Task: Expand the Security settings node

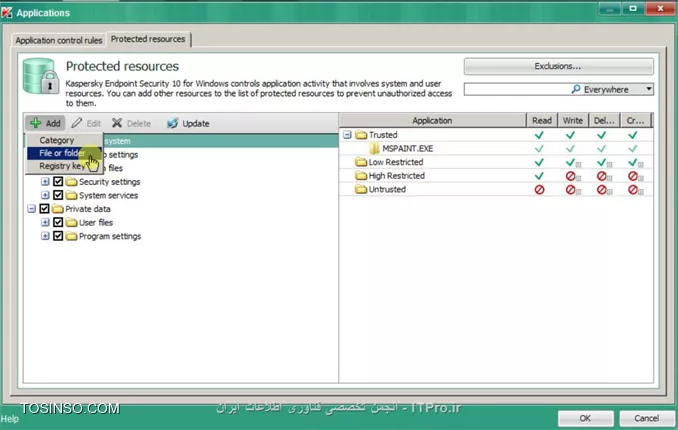Action: coord(45,182)
